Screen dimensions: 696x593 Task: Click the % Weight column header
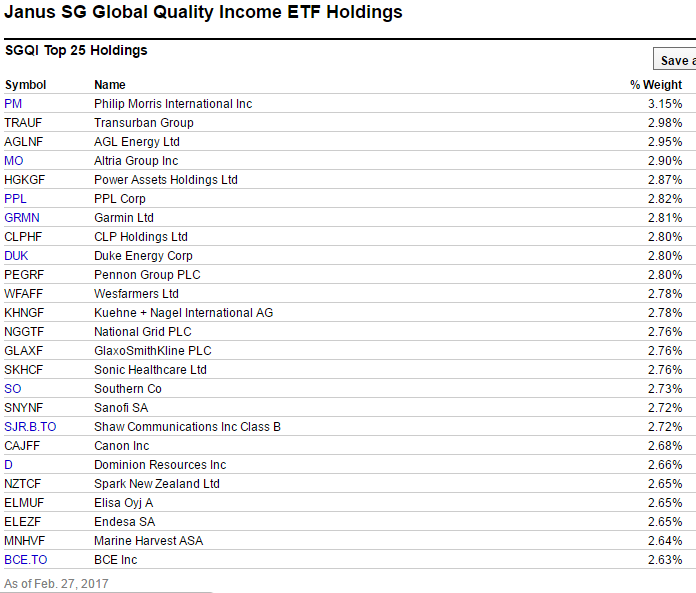point(656,85)
